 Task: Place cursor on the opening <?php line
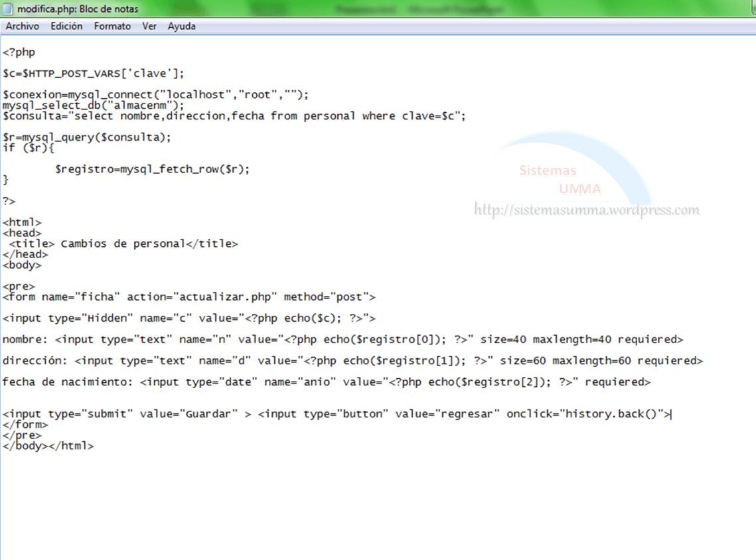[x=19, y=52]
